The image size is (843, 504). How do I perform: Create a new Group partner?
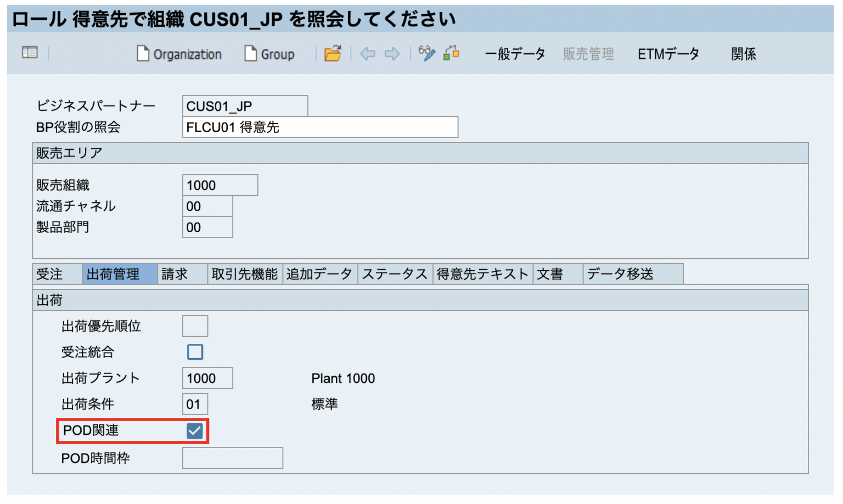[269, 53]
